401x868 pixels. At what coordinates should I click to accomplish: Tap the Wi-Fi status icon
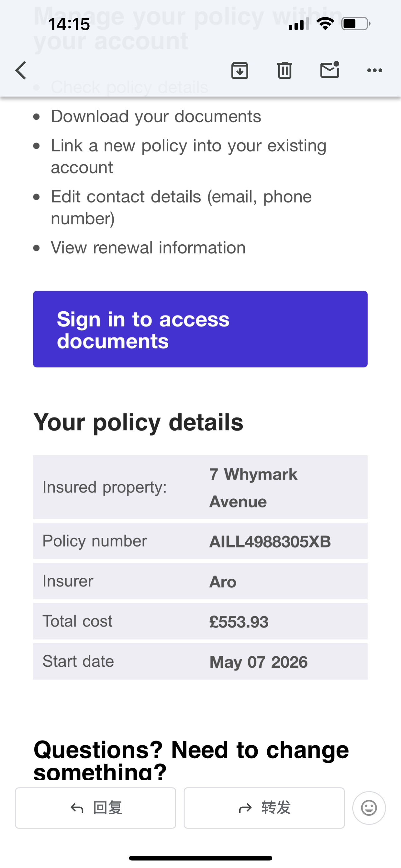click(325, 23)
